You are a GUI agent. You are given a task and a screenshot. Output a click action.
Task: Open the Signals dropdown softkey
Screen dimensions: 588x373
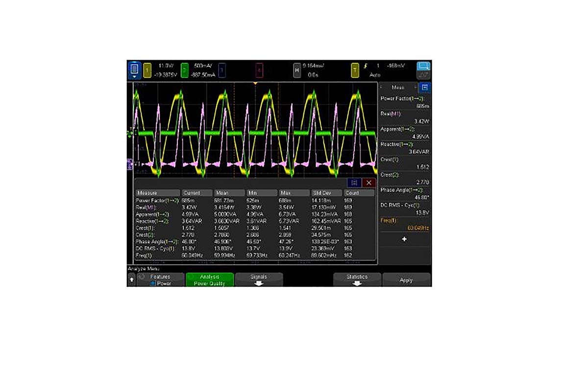(x=260, y=278)
